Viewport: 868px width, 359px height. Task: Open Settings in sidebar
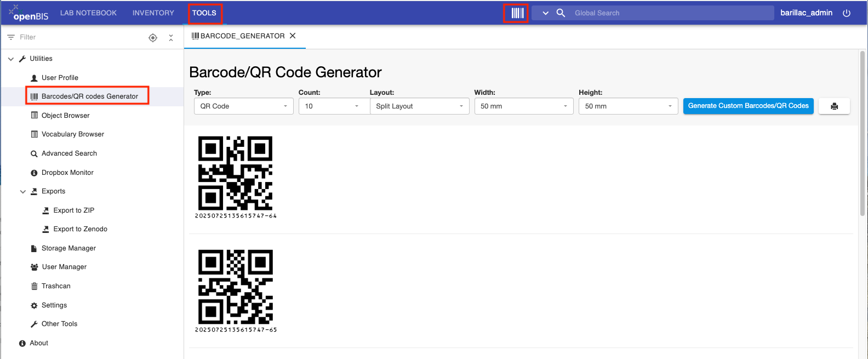pyautogui.click(x=54, y=305)
